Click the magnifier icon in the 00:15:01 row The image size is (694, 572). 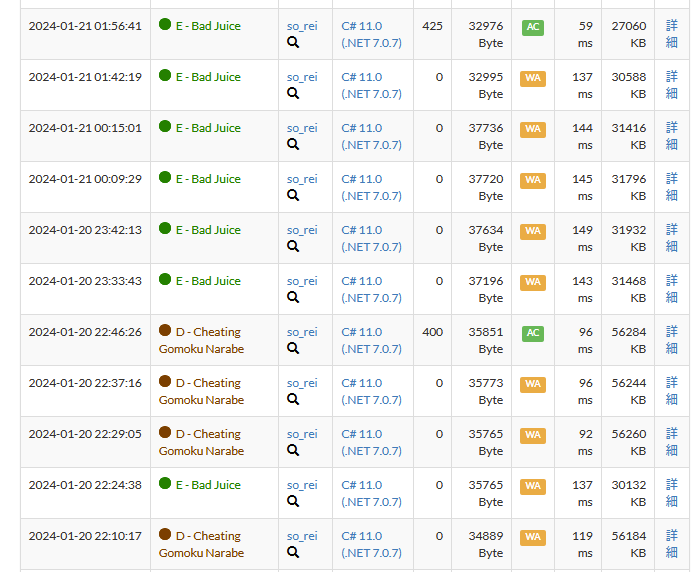(293, 144)
